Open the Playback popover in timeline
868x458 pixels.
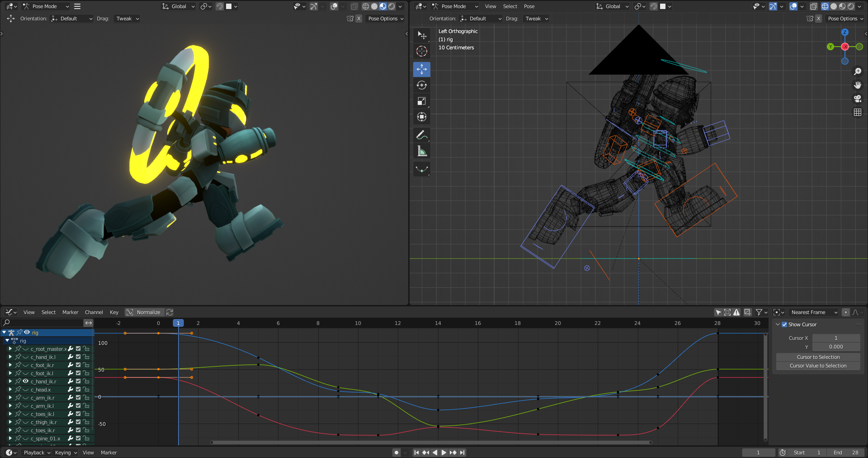[37, 453]
